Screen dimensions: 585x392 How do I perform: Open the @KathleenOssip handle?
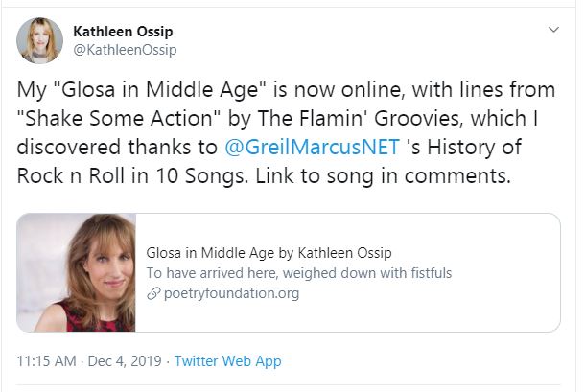125,49
